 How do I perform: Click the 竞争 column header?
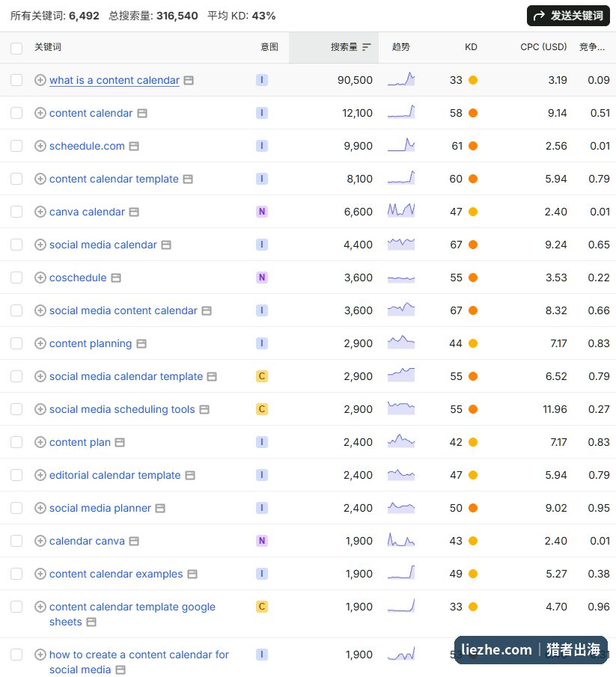pos(592,47)
